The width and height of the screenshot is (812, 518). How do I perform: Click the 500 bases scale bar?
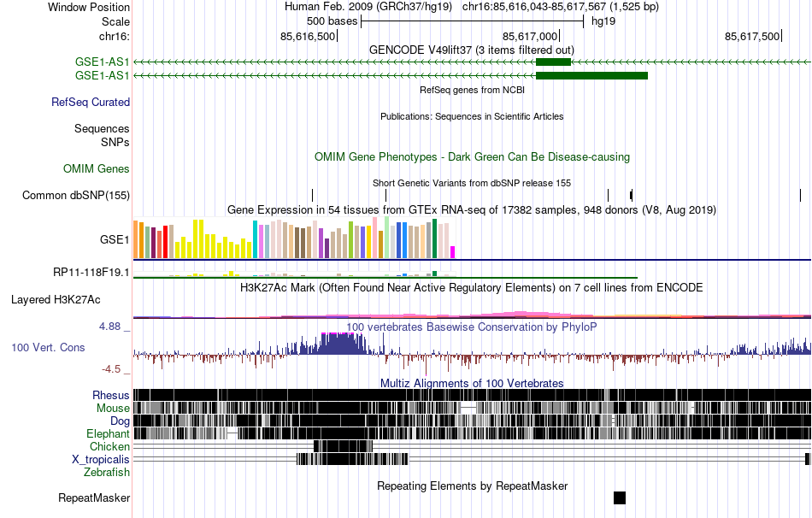coord(473,21)
